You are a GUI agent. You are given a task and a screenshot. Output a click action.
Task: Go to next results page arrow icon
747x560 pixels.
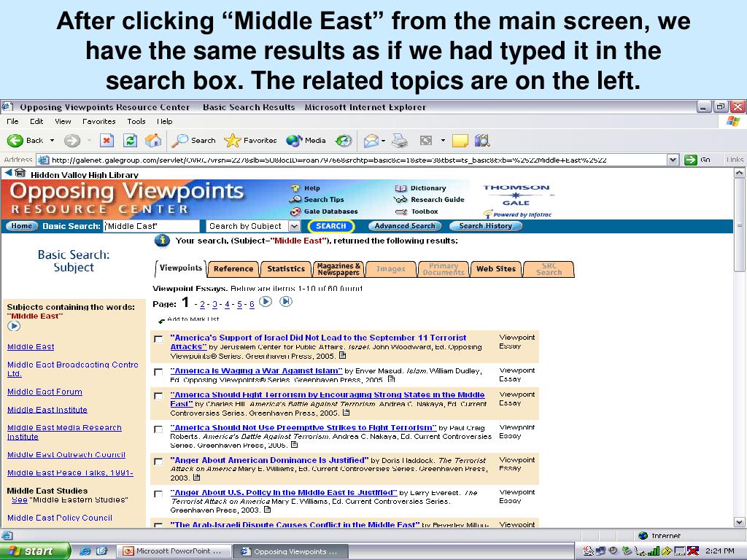pyautogui.click(x=266, y=301)
